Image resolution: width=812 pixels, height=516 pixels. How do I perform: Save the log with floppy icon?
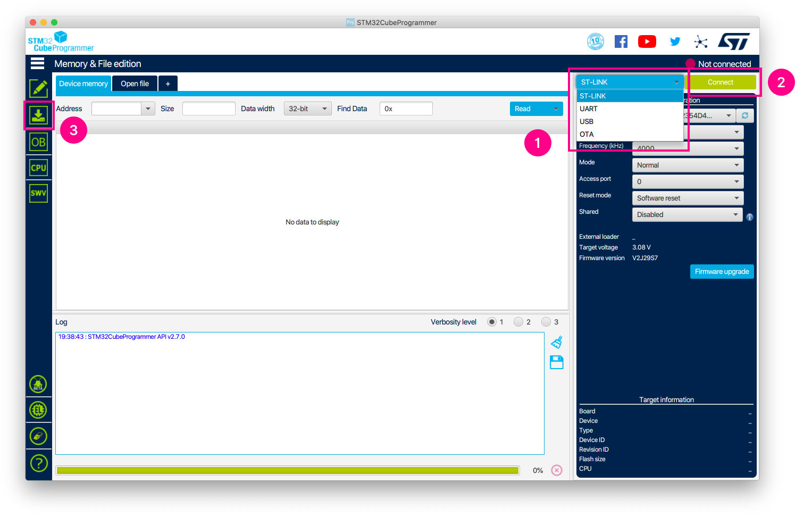tap(557, 363)
